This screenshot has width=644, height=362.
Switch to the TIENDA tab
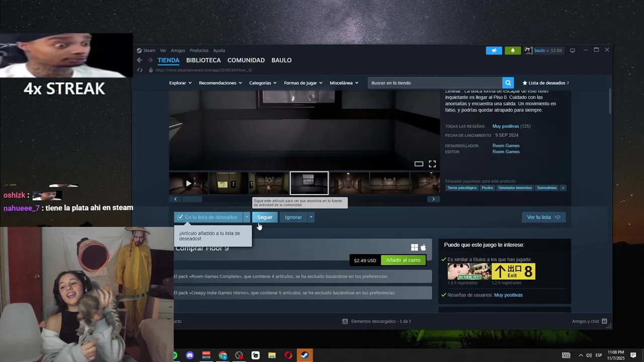click(169, 60)
